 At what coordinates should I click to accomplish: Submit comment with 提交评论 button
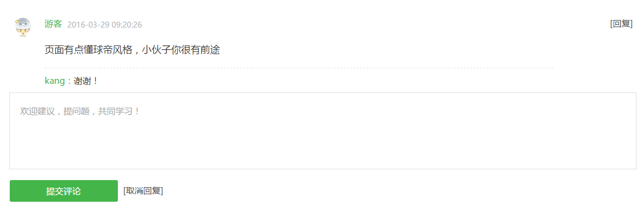click(x=64, y=191)
